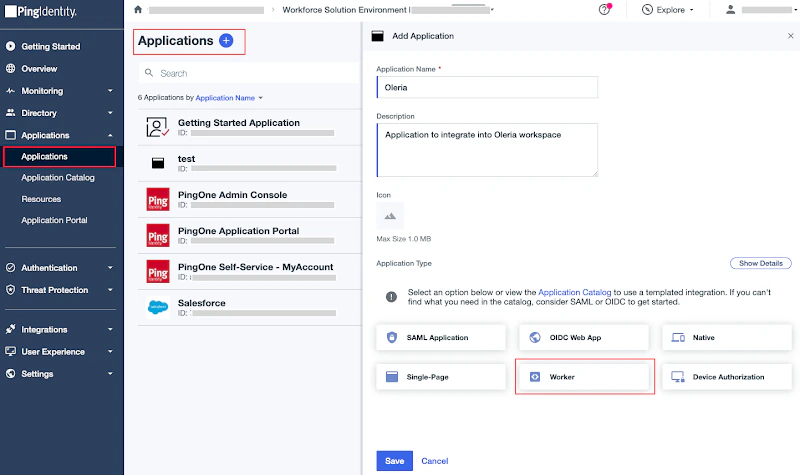Click the Cancel link
The width and height of the screenshot is (800, 475).
pyautogui.click(x=435, y=461)
